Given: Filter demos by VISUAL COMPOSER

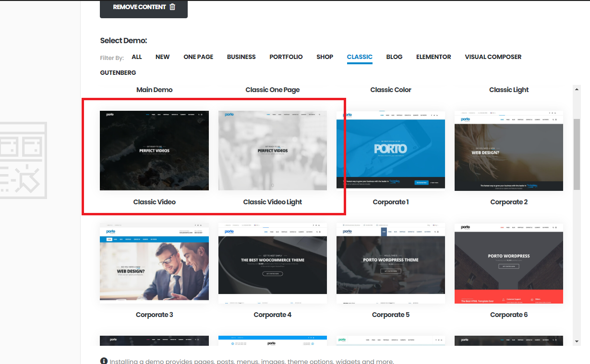Looking at the screenshot, I should (x=493, y=57).
